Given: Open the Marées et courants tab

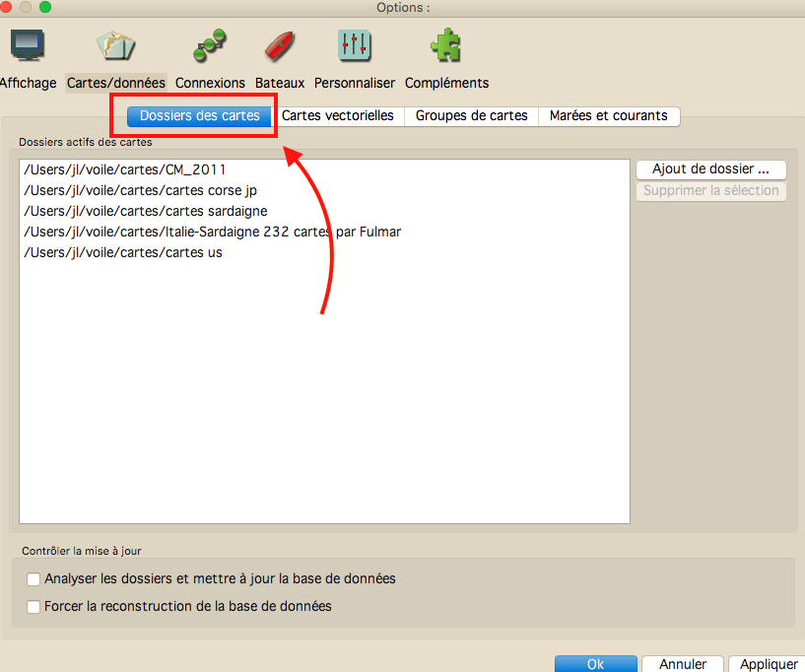Looking at the screenshot, I should pyautogui.click(x=609, y=116).
